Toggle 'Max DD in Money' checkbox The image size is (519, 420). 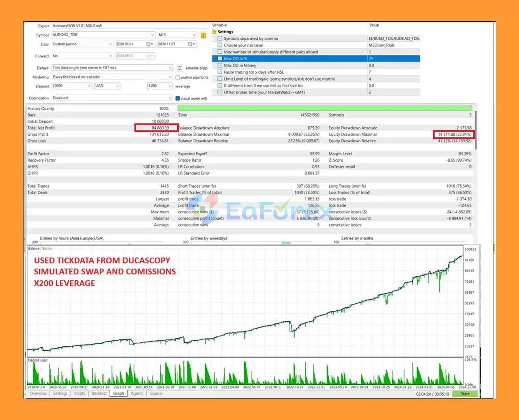[220, 66]
